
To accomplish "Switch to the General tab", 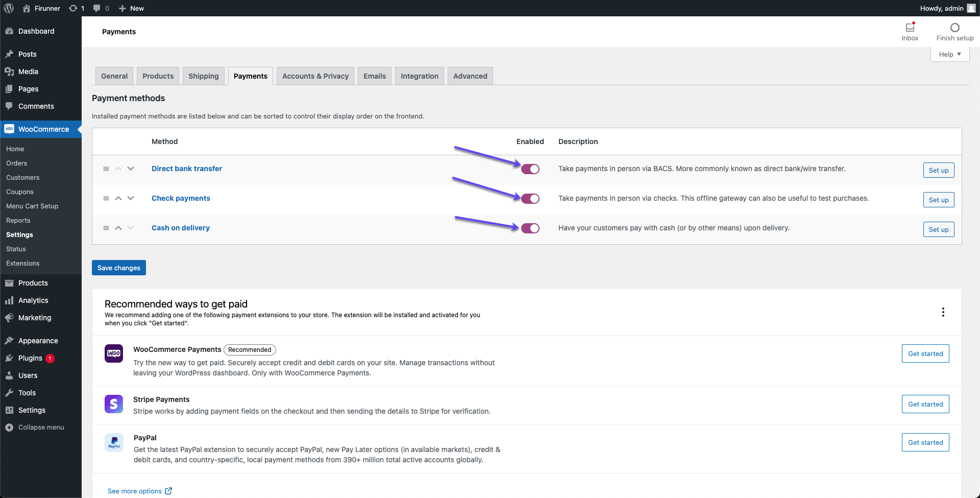I will click(114, 76).
